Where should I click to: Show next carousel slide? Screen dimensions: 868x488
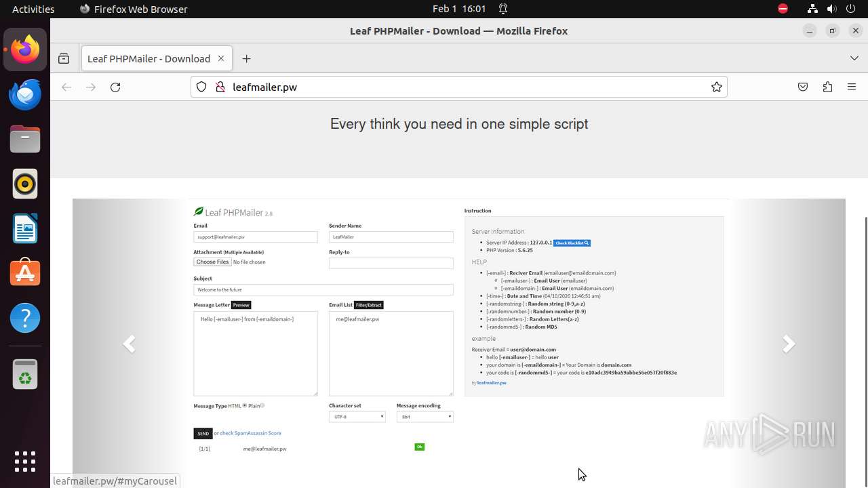(x=788, y=344)
